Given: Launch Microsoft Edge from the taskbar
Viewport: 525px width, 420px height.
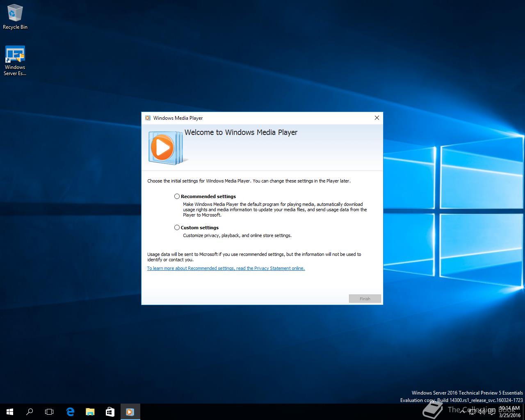Looking at the screenshot, I should click(x=70, y=412).
